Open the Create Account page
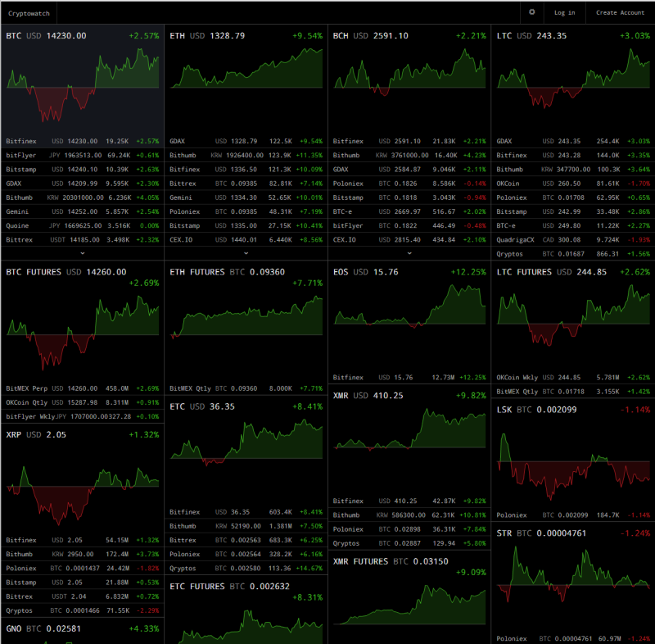The image size is (655, 644). (x=620, y=12)
